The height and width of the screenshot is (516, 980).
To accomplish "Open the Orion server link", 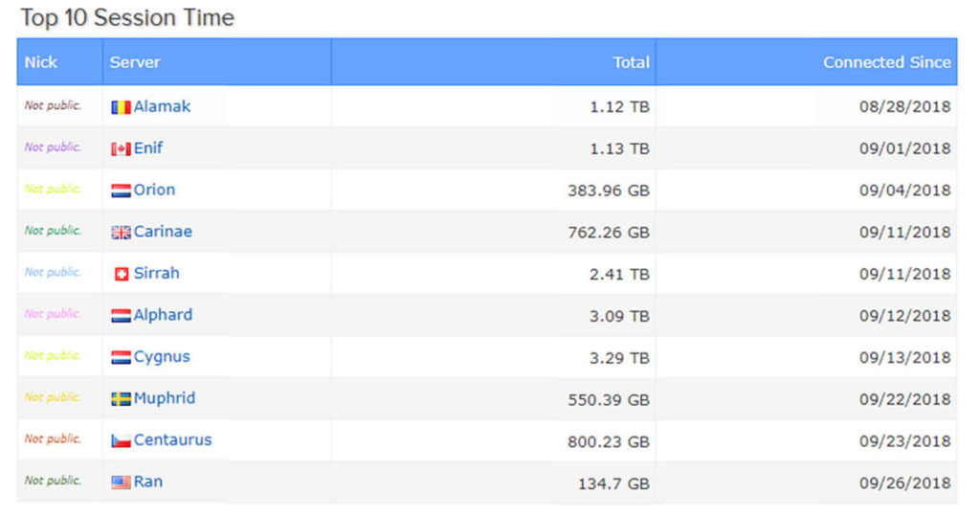I will (154, 190).
